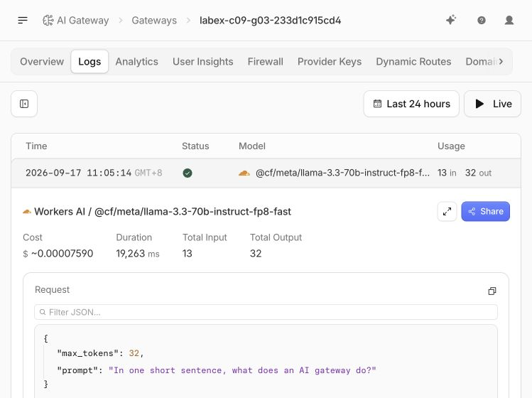Click the search icon in Filter JSON field
The image size is (532, 398).
pos(43,312)
